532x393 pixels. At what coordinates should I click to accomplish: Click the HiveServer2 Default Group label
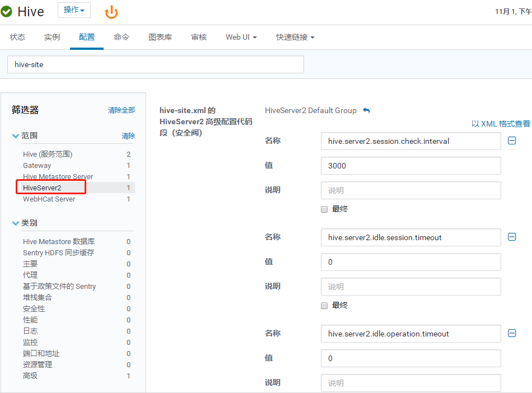(310, 110)
